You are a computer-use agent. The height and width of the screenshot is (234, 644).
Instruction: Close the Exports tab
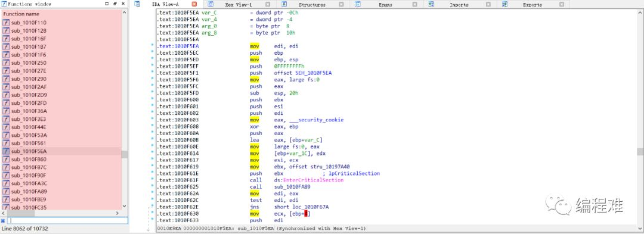pos(562,5)
